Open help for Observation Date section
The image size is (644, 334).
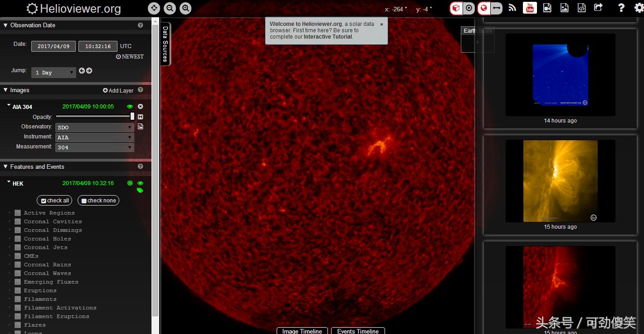point(141,25)
